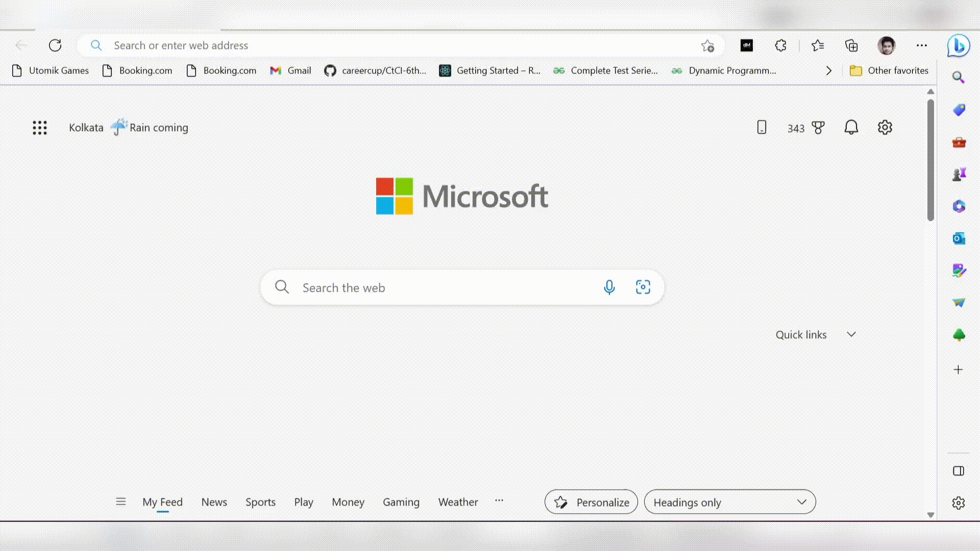Click the browser address bar
Viewport: 980px width, 551px height.
pos(401,45)
